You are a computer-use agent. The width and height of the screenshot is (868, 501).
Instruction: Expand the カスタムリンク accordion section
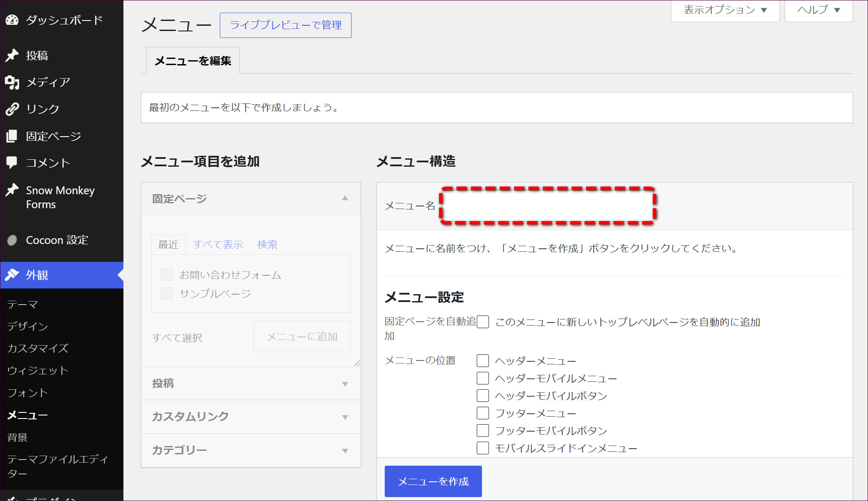[x=251, y=417]
